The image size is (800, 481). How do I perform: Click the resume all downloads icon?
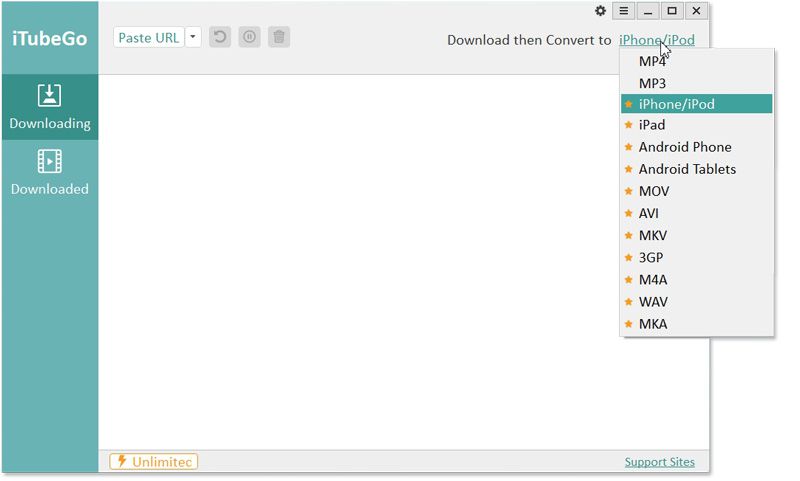[220, 37]
